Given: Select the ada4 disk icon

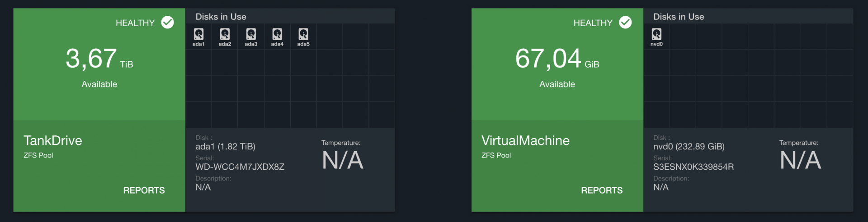Looking at the screenshot, I should [x=277, y=34].
